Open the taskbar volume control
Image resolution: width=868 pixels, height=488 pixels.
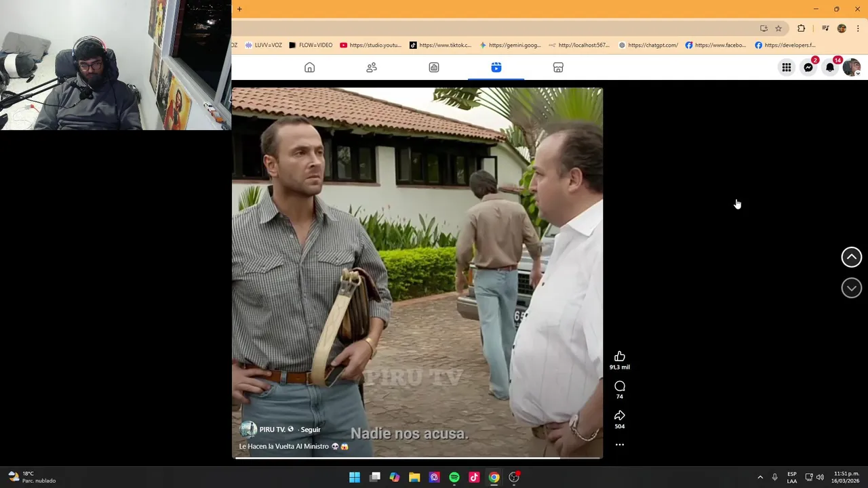820,477
